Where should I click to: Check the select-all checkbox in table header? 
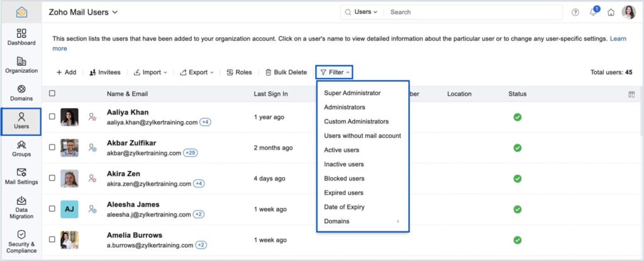tap(52, 94)
